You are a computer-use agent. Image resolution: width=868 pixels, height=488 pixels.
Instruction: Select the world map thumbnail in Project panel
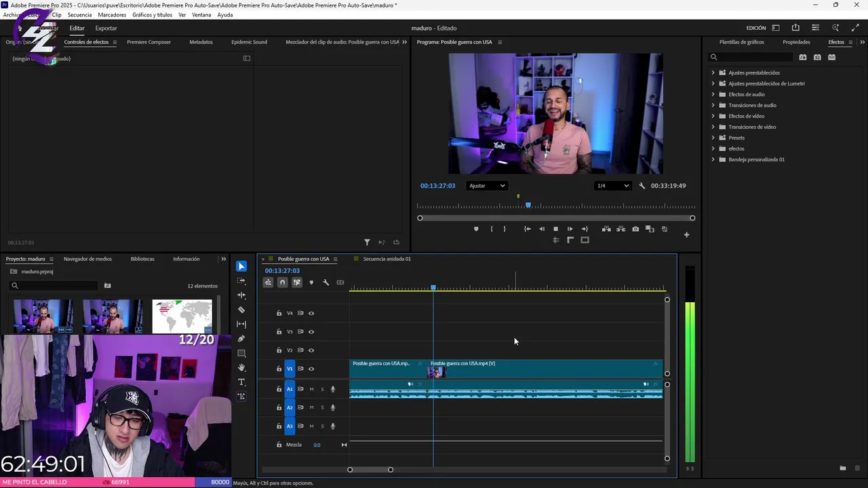point(182,317)
